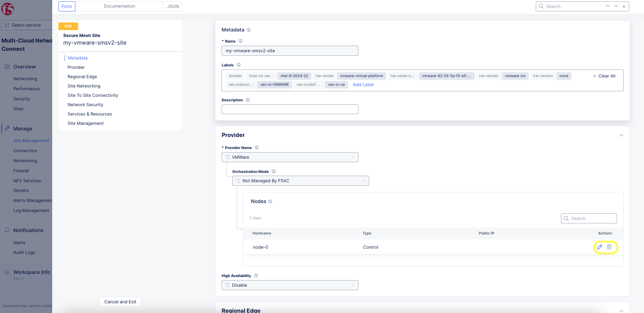Edit the node-0 entry with the pencil icon
Screen dimensions: 644x313
click(600, 247)
